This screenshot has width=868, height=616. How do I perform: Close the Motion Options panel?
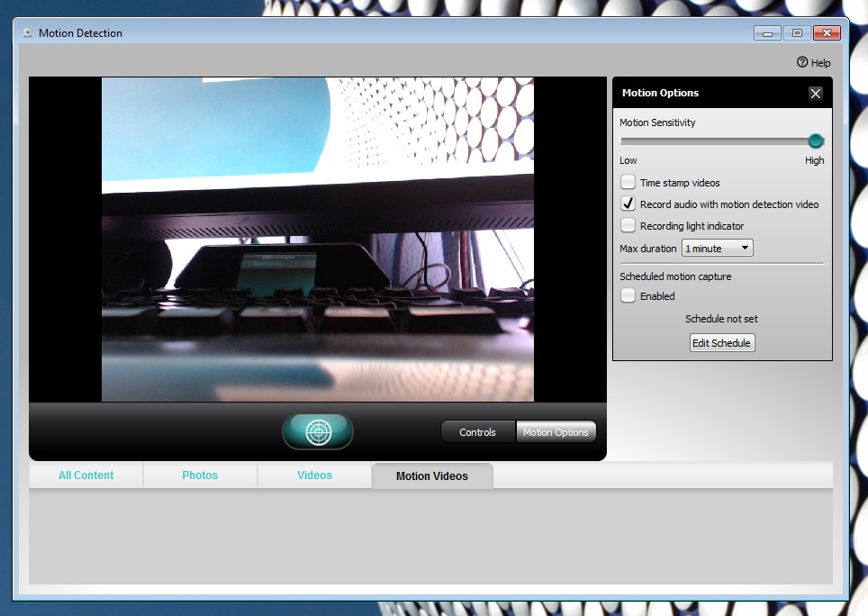[x=815, y=94]
